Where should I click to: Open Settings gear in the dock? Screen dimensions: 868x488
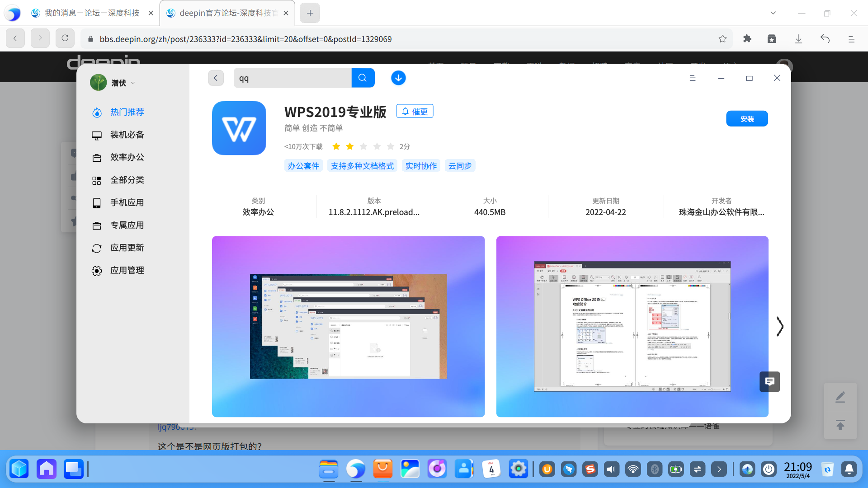(x=518, y=469)
